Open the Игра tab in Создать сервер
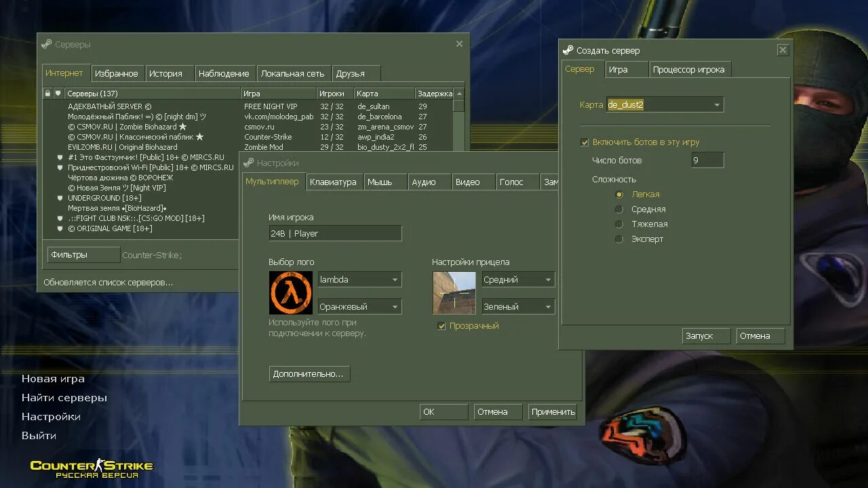 point(627,70)
